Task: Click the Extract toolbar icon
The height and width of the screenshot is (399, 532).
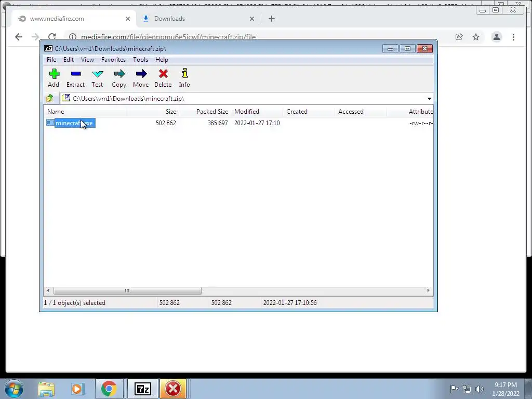Action: (x=75, y=78)
